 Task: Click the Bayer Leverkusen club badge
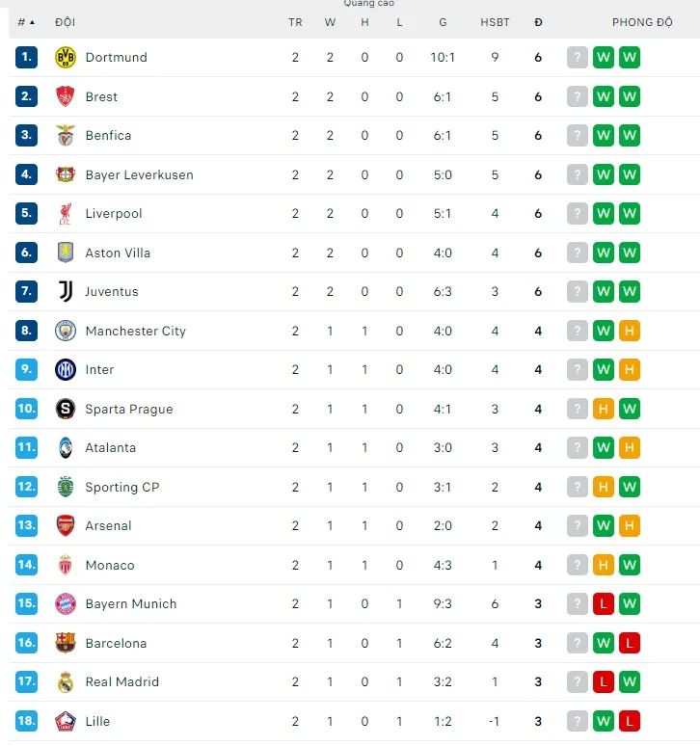66,174
